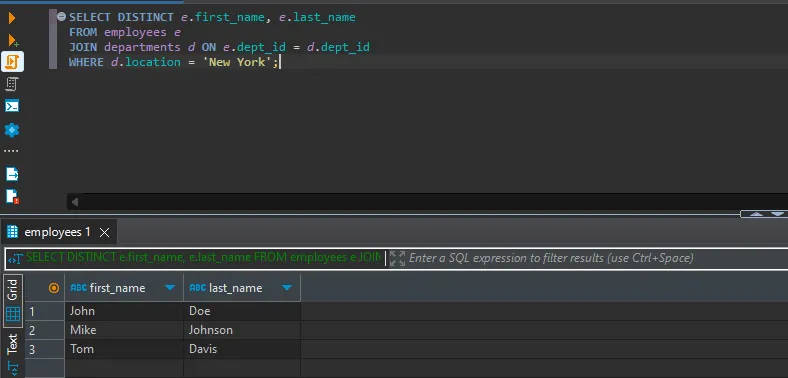This screenshot has width=788, height=378.
Task: Switch to Text view side tab
Action: click(13, 344)
